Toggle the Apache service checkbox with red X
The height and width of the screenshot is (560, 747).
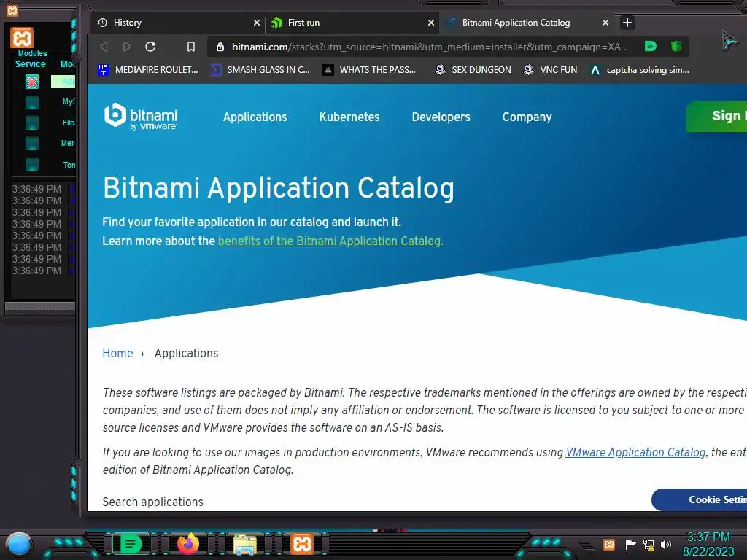point(32,82)
